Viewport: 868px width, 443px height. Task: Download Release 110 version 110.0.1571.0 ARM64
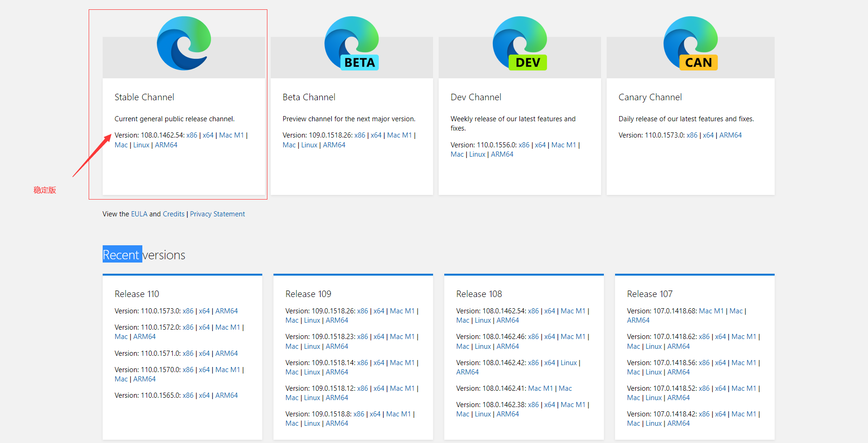click(x=226, y=353)
